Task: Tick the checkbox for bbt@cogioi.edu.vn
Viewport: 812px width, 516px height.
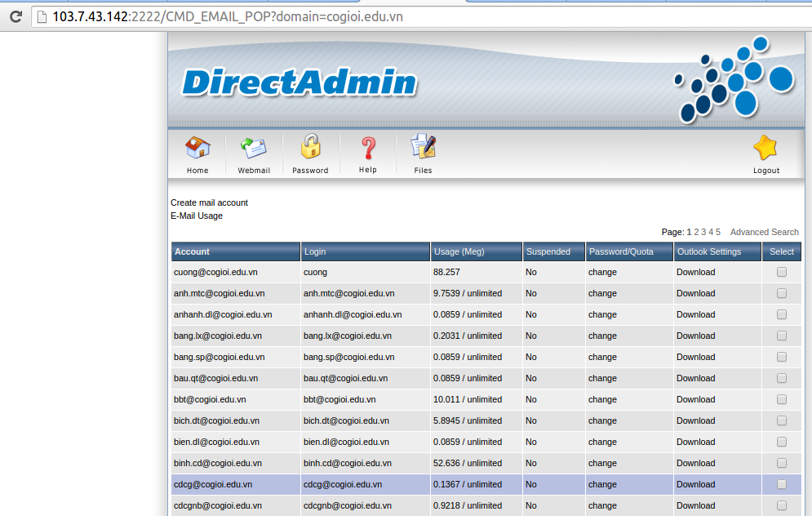Action: coord(782,399)
